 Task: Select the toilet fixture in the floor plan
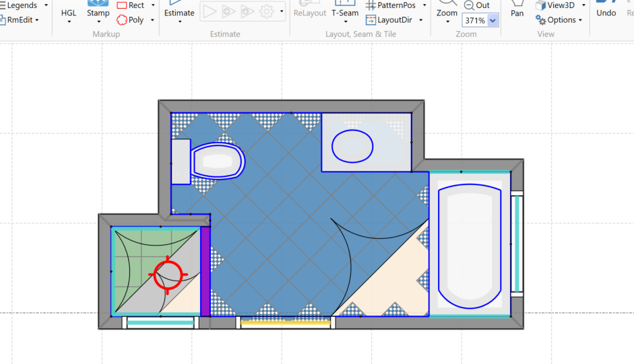pos(216,161)
